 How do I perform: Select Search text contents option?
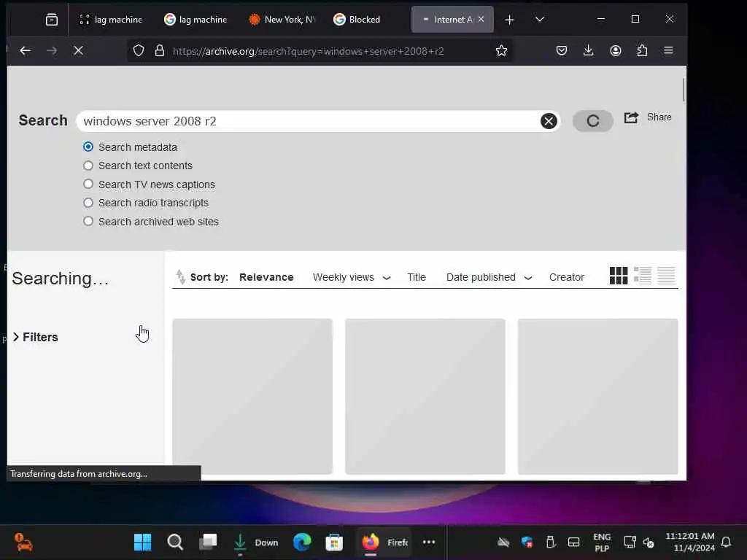click(x=88, y=166)
